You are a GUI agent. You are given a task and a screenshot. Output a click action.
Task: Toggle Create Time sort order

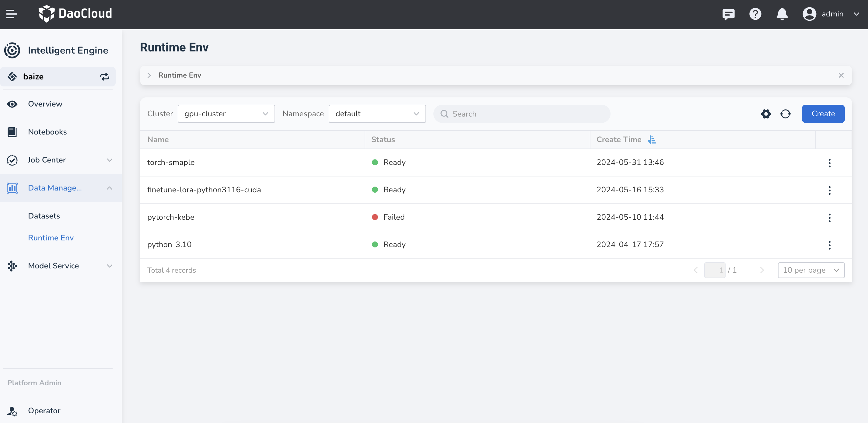pyautogui.click(x=652, y=140)
